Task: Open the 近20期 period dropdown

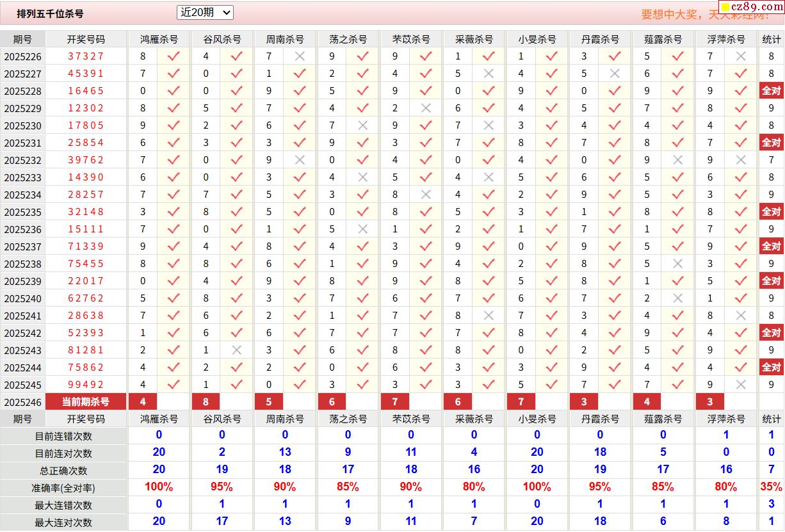Action: pyautogui.click(x=205, y=12)
